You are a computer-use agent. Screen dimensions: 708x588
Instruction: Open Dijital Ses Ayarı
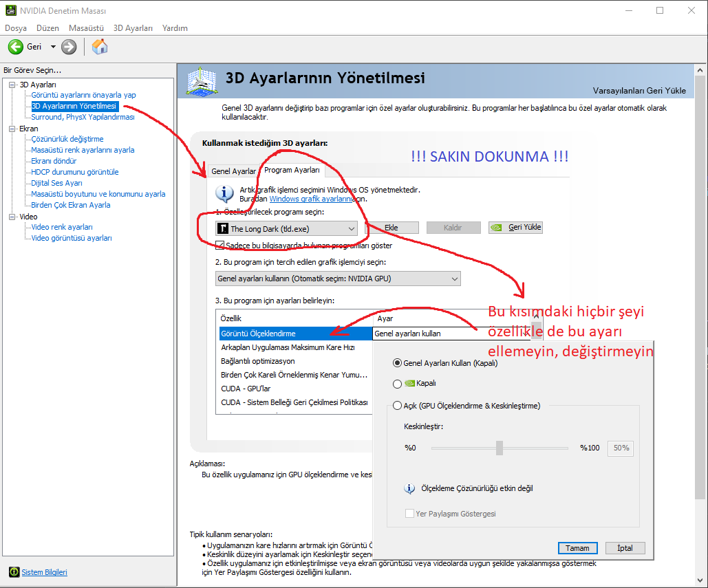pos(57,183)
